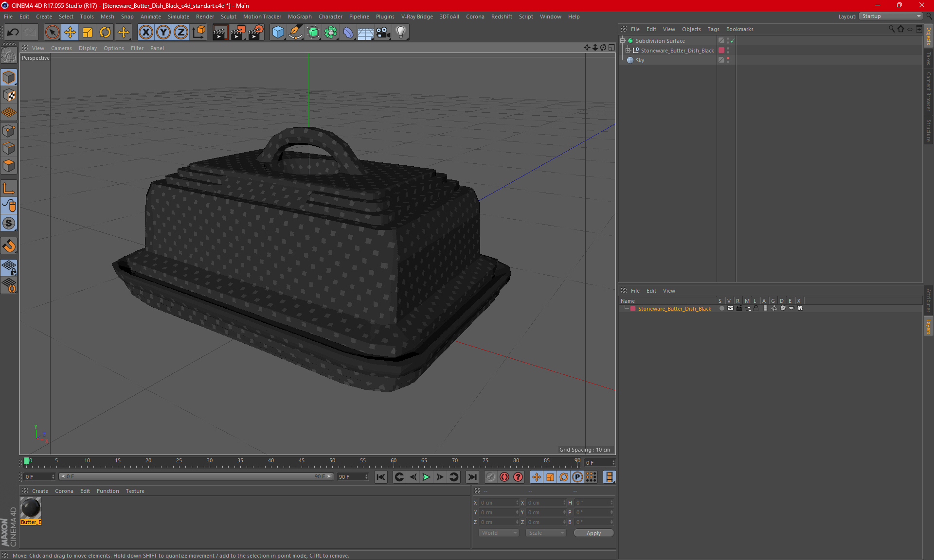Add a Cube primitive object

278,32
